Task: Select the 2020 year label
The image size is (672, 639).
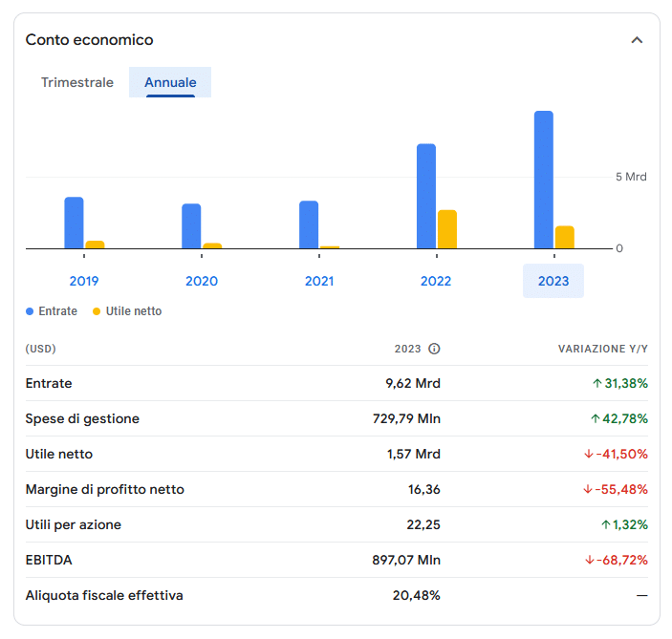Action: [x=202, y=281]
